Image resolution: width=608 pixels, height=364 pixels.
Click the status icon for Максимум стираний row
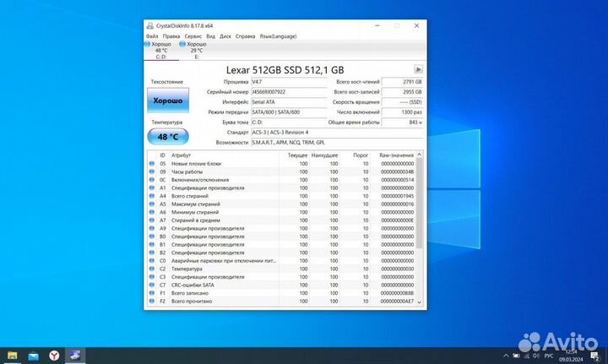click(x=152, y=204)
